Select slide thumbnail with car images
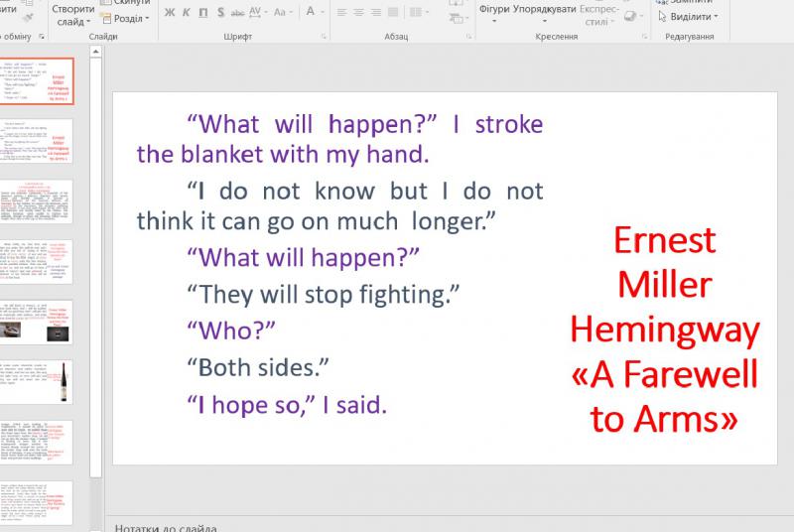 (x=36, y=322)
